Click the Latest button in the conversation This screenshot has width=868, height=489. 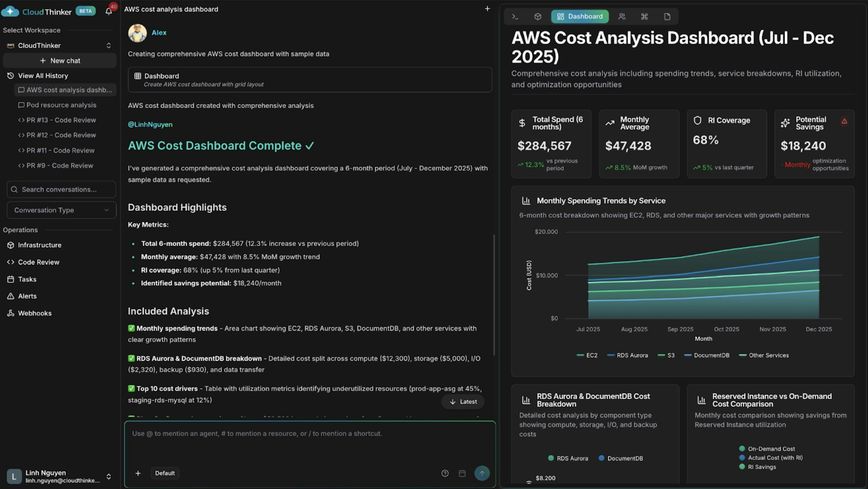point(462,402)
